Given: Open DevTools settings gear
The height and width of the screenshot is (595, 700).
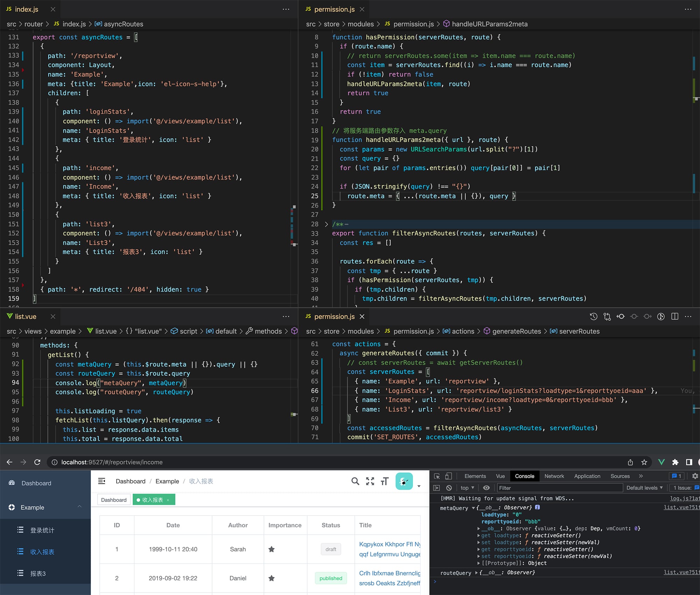Looking at the screenshot, I should [695, 476].
